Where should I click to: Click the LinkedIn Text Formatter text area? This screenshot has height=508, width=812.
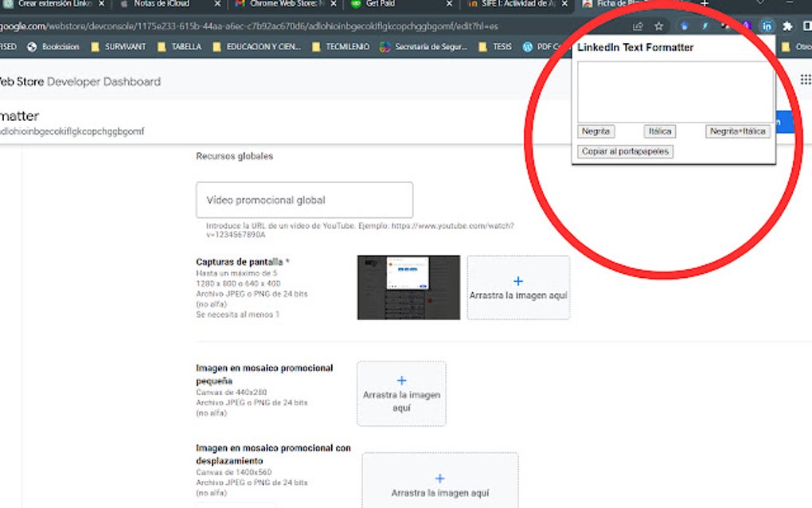point(675,92)
